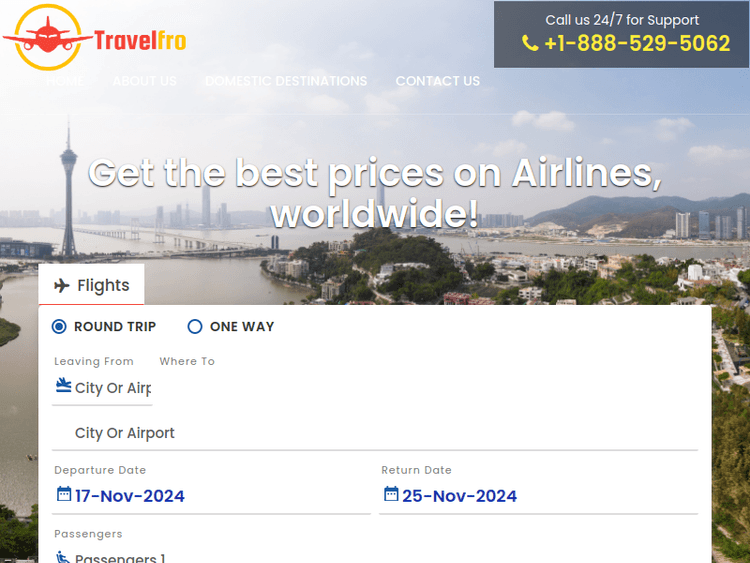750x563 pixels.
Task: Expand the Passengers selector
Action: 120,557
